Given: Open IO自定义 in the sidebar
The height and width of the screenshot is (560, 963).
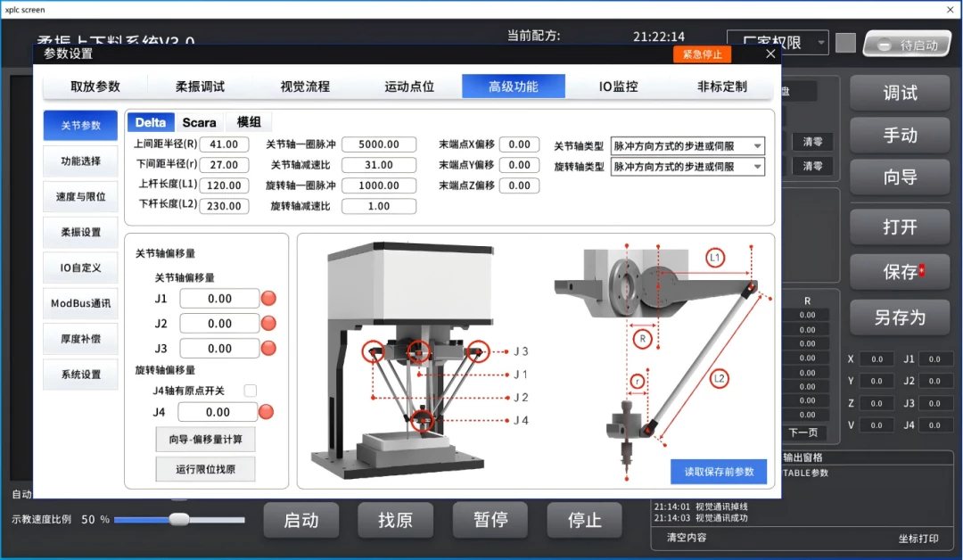Looking at the screenshot, I should tap(80, 268).
